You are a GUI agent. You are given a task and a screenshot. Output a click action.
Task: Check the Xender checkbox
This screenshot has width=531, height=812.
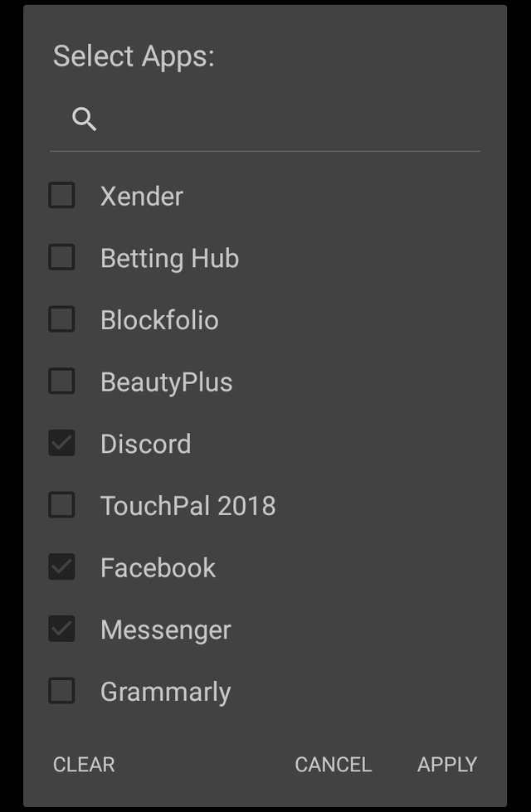(61, 195)
